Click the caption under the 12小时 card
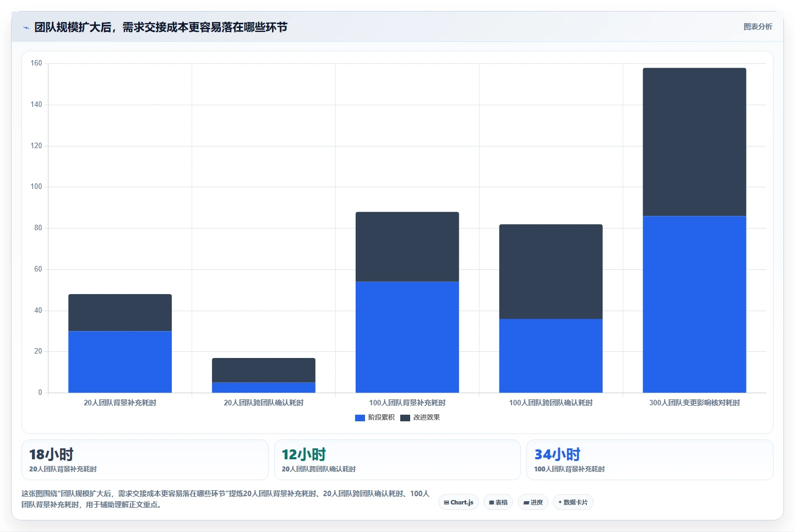The width and height of the screenshot is (795, 532). click(x=319, y=469)
